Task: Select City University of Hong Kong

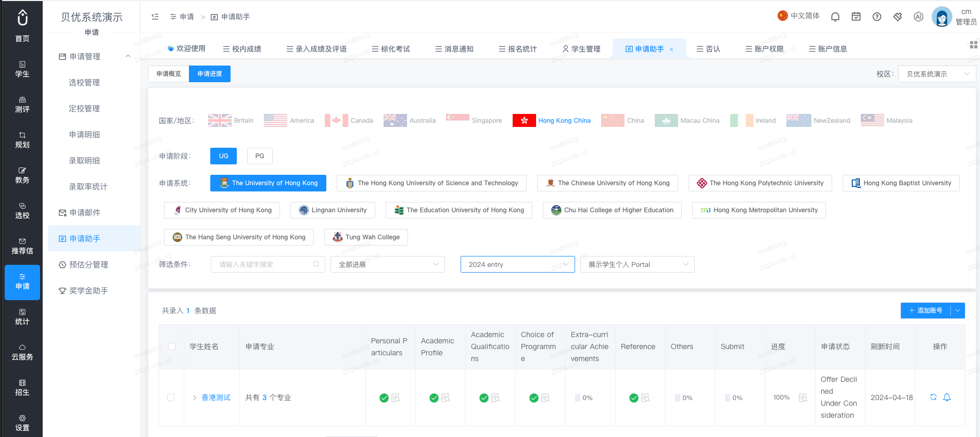Action: [222, 210]
